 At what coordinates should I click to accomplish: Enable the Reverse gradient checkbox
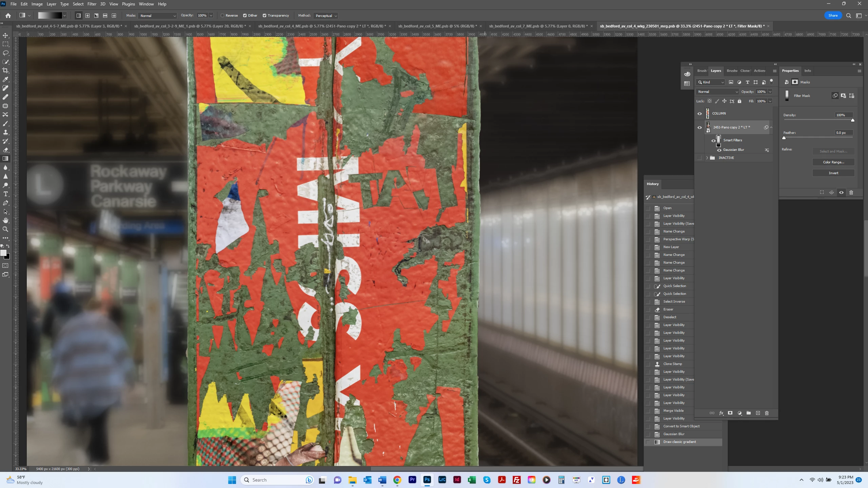(x=223, y=16)
